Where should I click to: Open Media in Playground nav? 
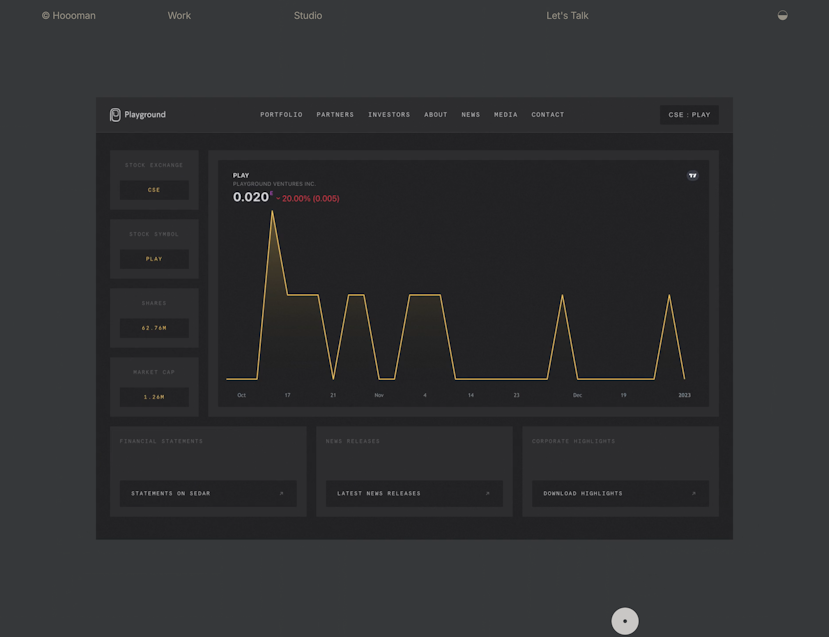(x=505, y=115)
